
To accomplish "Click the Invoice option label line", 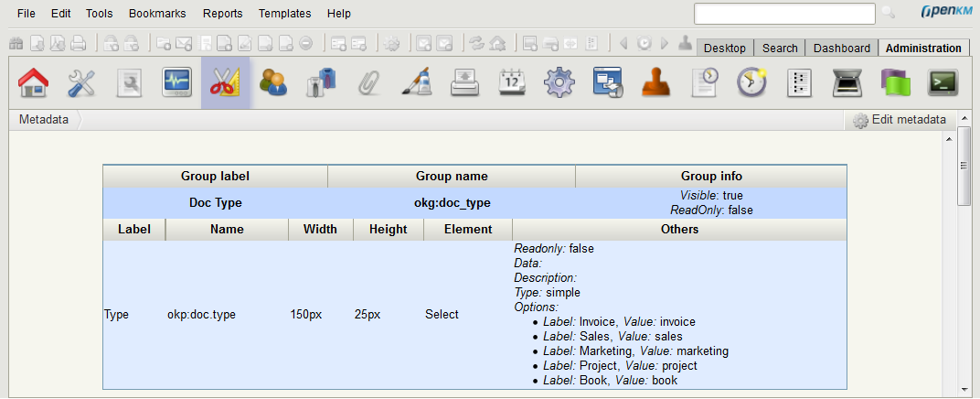I will point(620,322).
